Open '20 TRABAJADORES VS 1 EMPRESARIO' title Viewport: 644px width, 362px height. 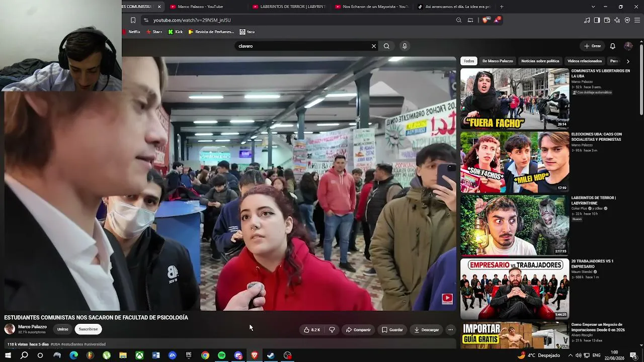[x=593, y=263]
